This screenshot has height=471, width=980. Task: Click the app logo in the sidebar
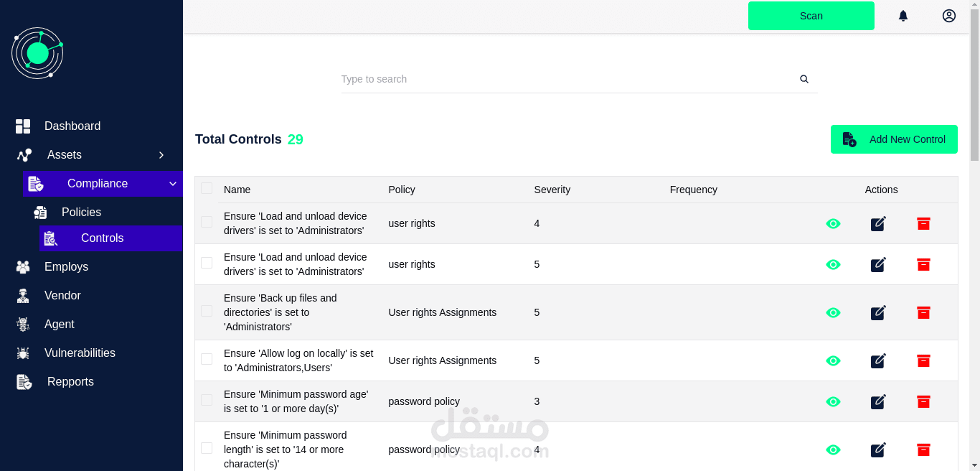coord(37,53)
